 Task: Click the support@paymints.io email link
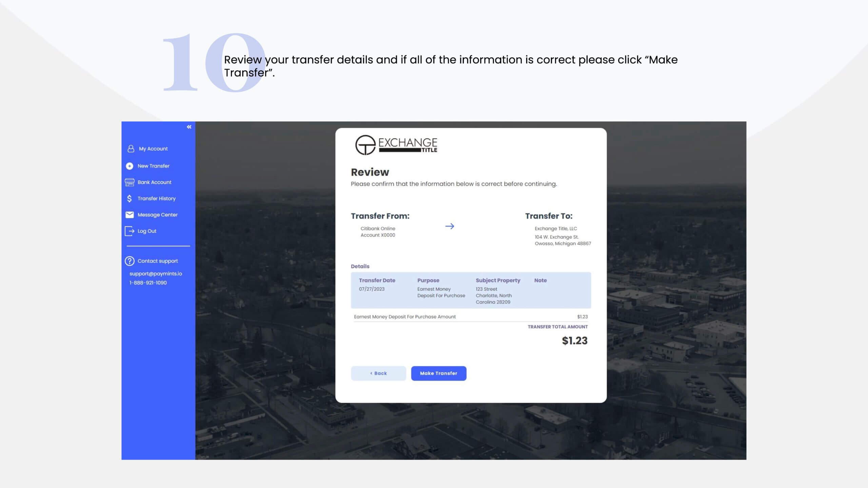coord(156,273)
